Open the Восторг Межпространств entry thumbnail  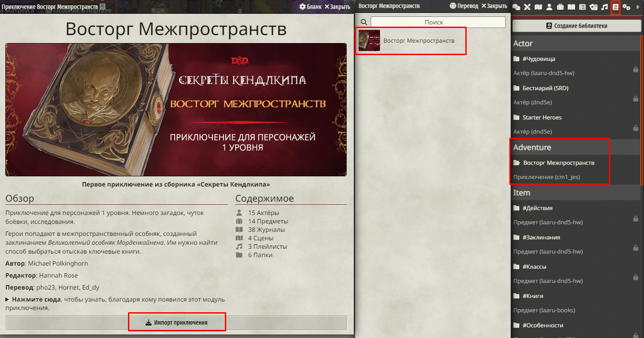click(369, 40)
